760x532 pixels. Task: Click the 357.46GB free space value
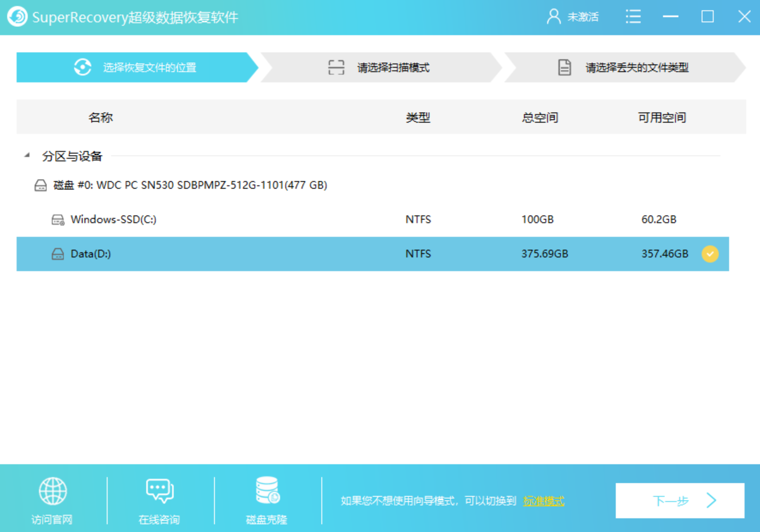tap(665, 254)
